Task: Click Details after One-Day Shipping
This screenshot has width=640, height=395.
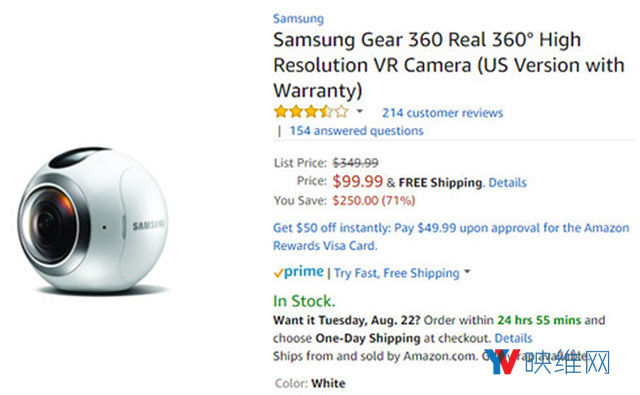Action: pos(513,338)
